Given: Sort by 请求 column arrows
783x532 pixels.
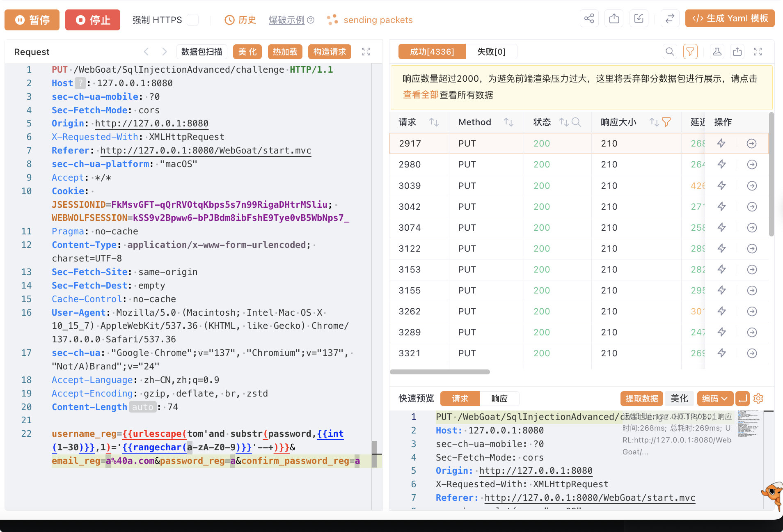Looking at the screenshot, I should pyautogui.click(x=434, y=122).
